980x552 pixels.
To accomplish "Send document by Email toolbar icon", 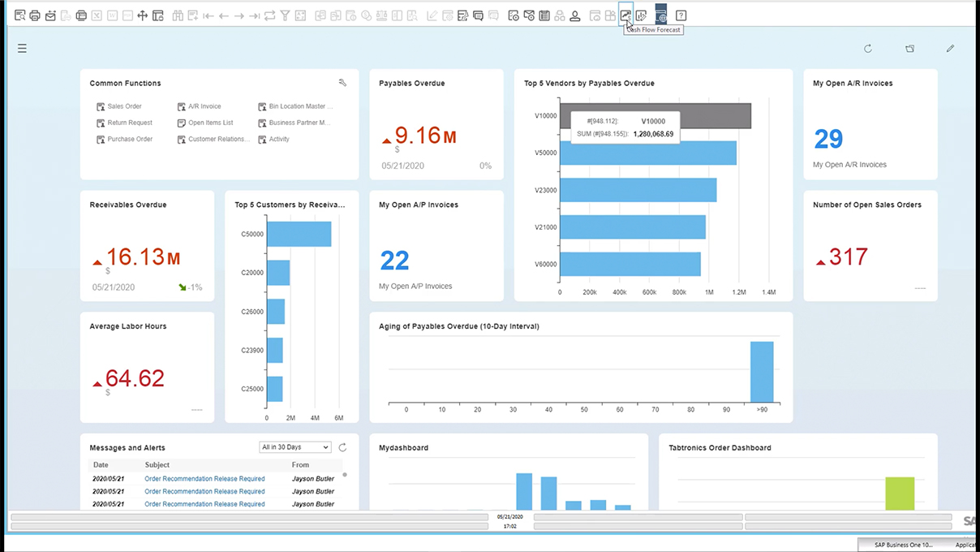I will [x=50, y=15].
